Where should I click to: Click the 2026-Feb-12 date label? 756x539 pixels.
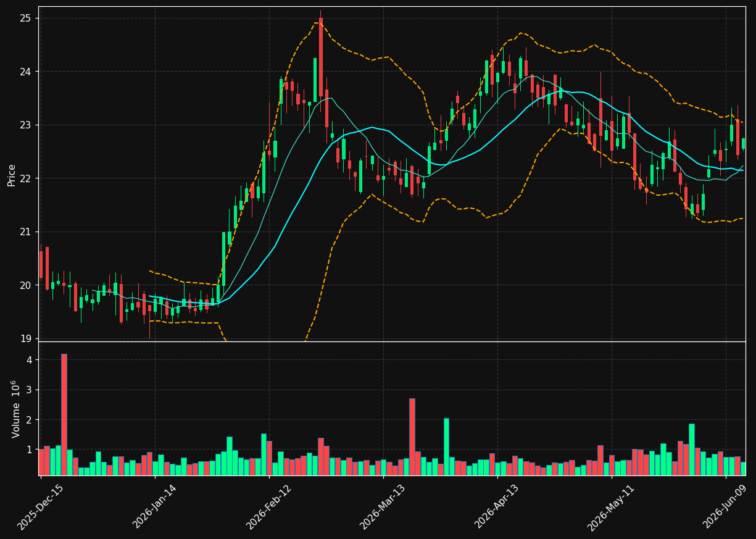click(x=268, y=507)
